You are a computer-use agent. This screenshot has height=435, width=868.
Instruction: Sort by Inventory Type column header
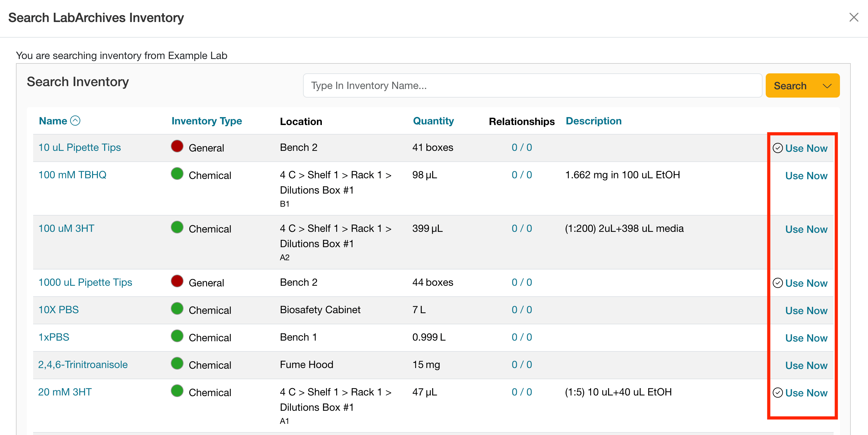tap(206, 121)
